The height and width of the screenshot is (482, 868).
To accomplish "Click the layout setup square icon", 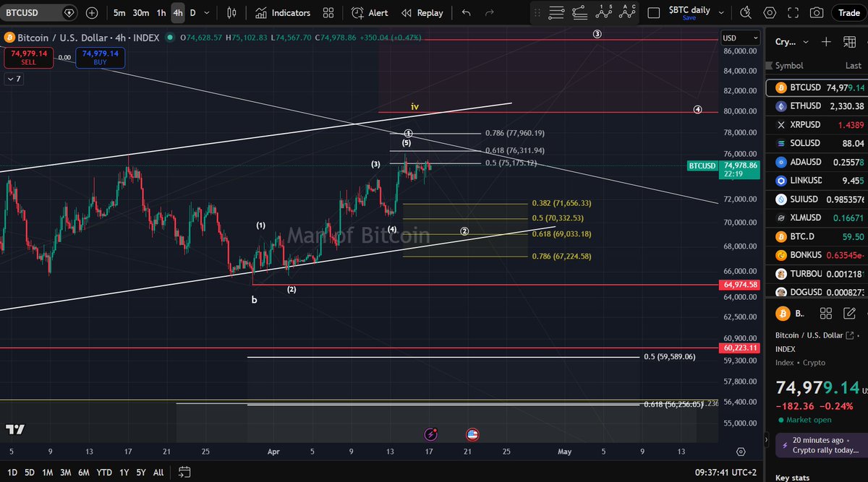I will [x=653, y=13].
